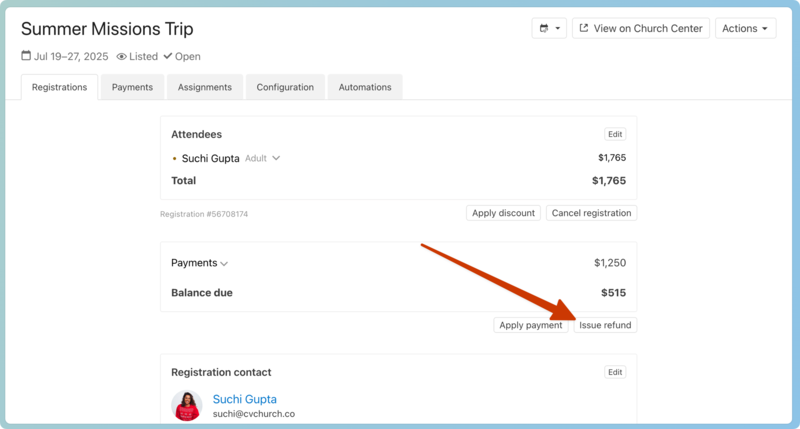Open the Suchi Gupta contact link
800x429 pixels.
(x=244, y=399)
